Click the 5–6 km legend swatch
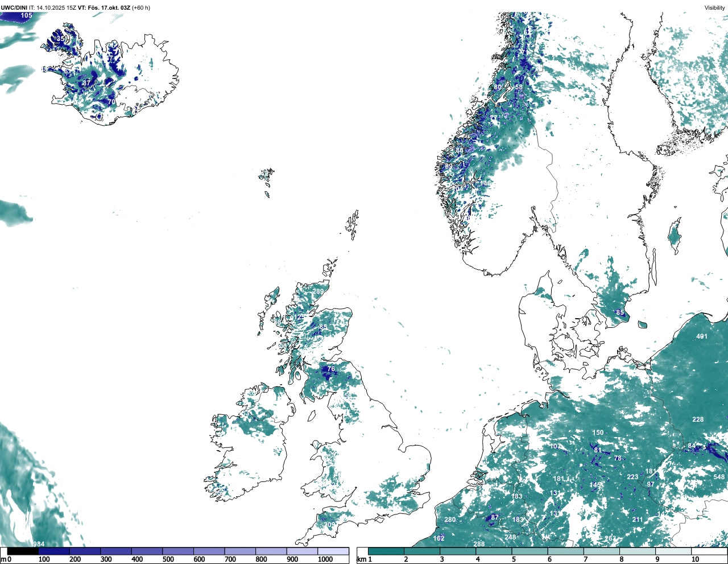 (x=530, y=551)
